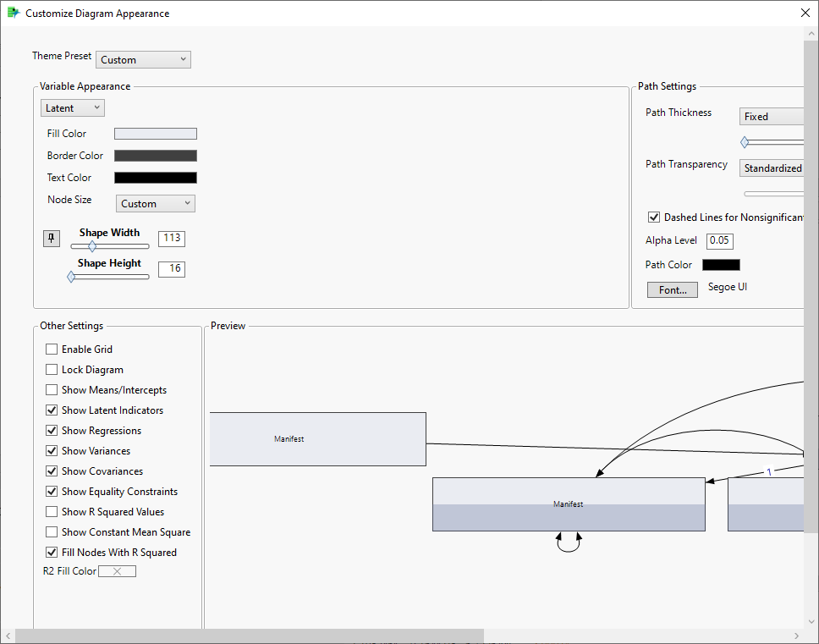Image resolution: width=819 pixels, height=644 pixels.
Task: Uncheck Show Latent Indicators
Action: (51, 410)
